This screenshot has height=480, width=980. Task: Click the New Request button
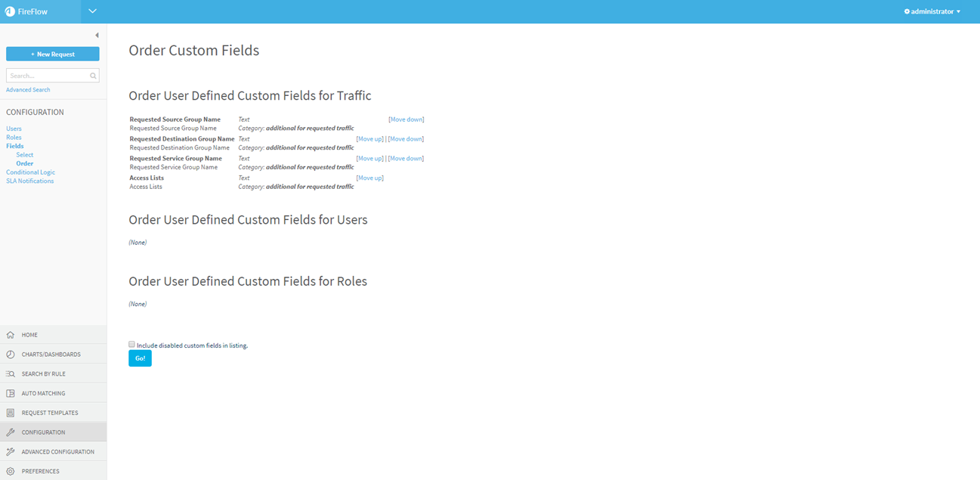53,54
